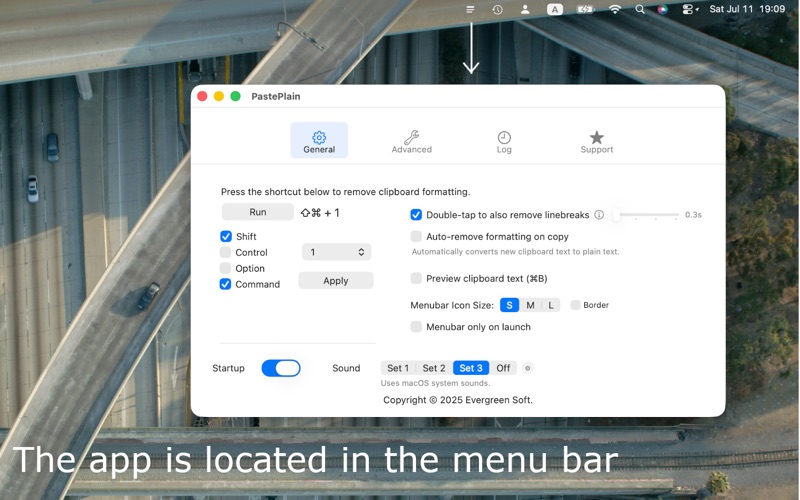Uncheck the Shift modifier checkbox
This screenshot has height=500, width=800.
[x=226, y=236]
